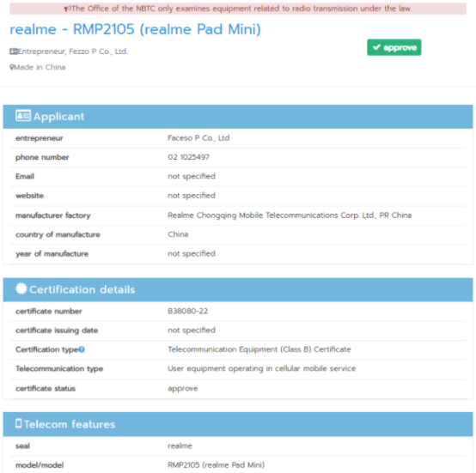Screen dimensions: 476x473
Task: Click the Applicant header card icon
Action: click(x=23, y=116)
